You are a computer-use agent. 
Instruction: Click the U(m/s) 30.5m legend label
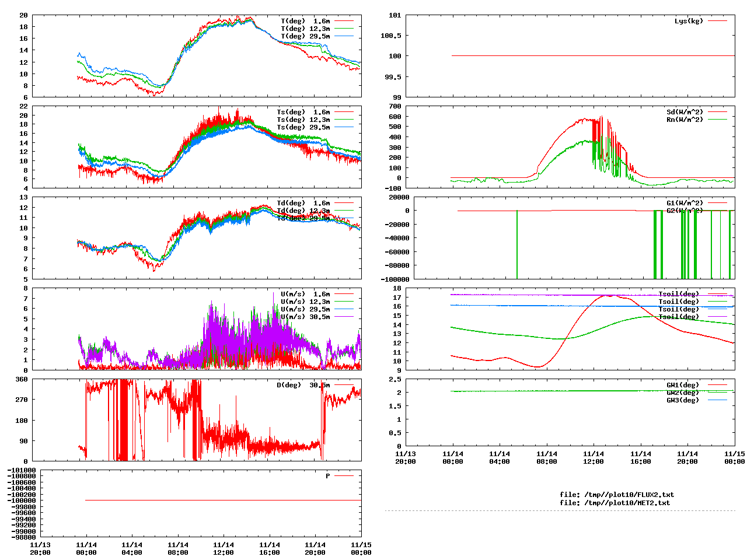[x=305, y=317]
